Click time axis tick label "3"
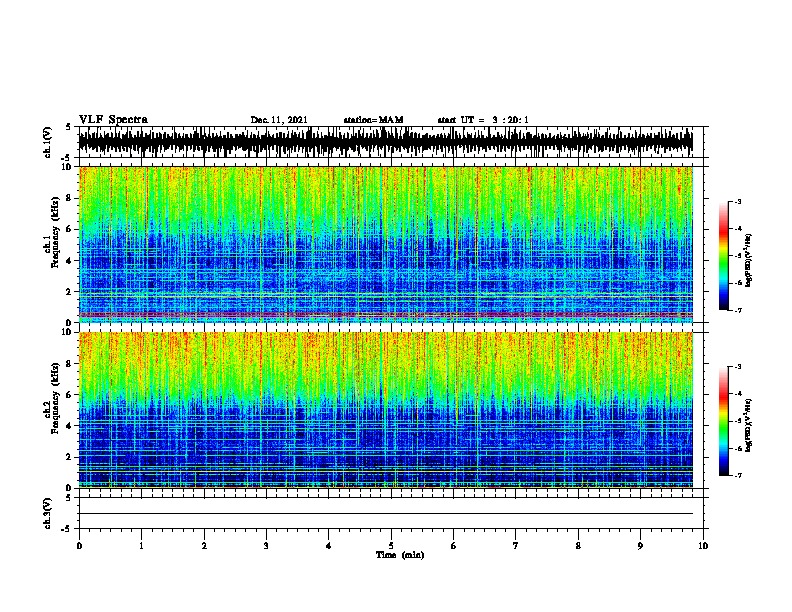The height and width of the screenshot is (612, 792). pyautogui.click(x=266, y=546)
